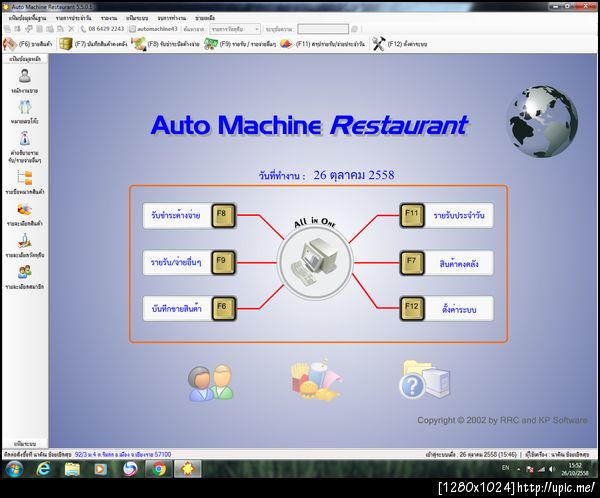This screenshot has width=600, height=498.
Task: Open F9 income/expense toolbar button
Action: pyautogui.click(x=240, y=44)
